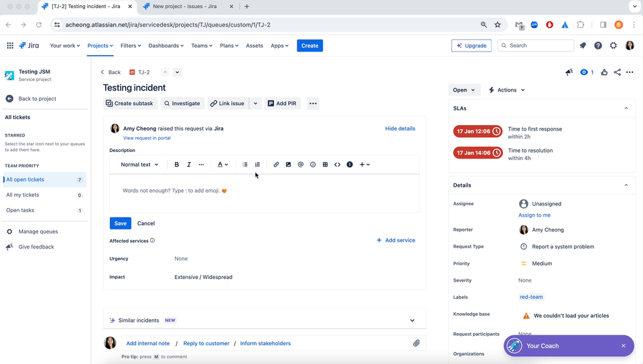Open the Normal text style dropdown
This screenshot has height=364, width=643.
[139, 165]
